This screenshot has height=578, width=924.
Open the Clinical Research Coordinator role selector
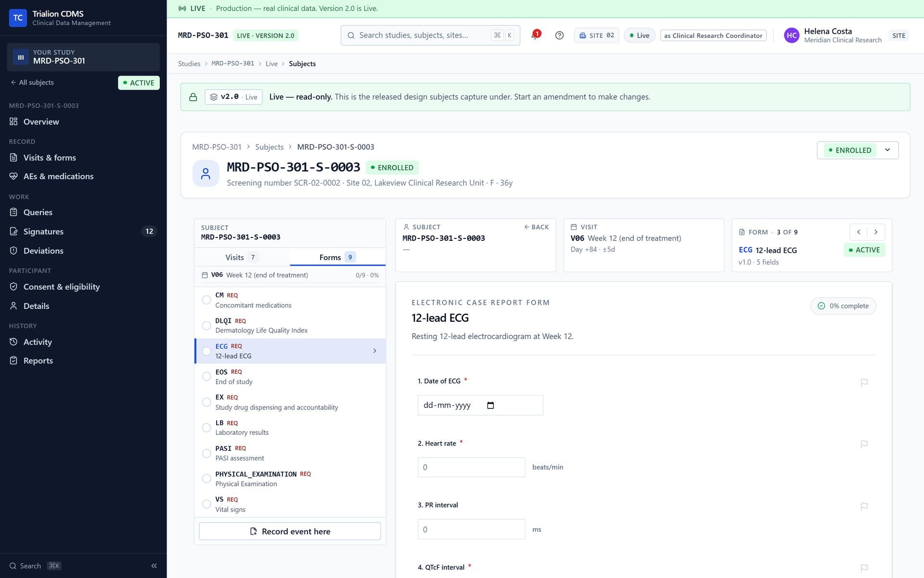713,36
